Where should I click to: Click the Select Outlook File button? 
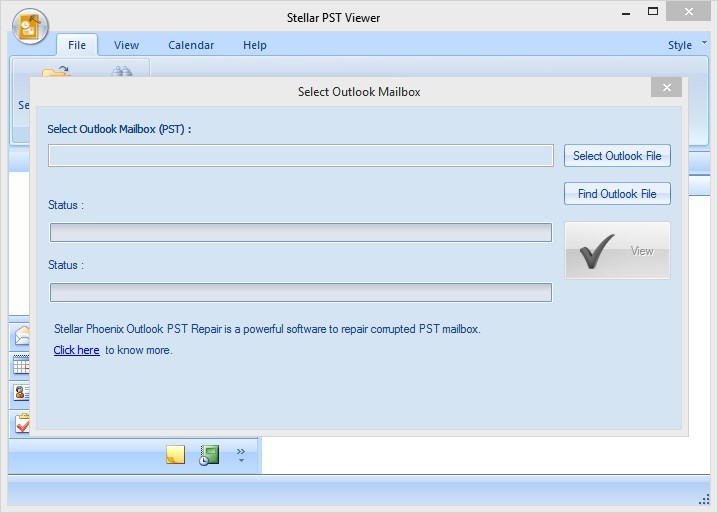(617, 156)
